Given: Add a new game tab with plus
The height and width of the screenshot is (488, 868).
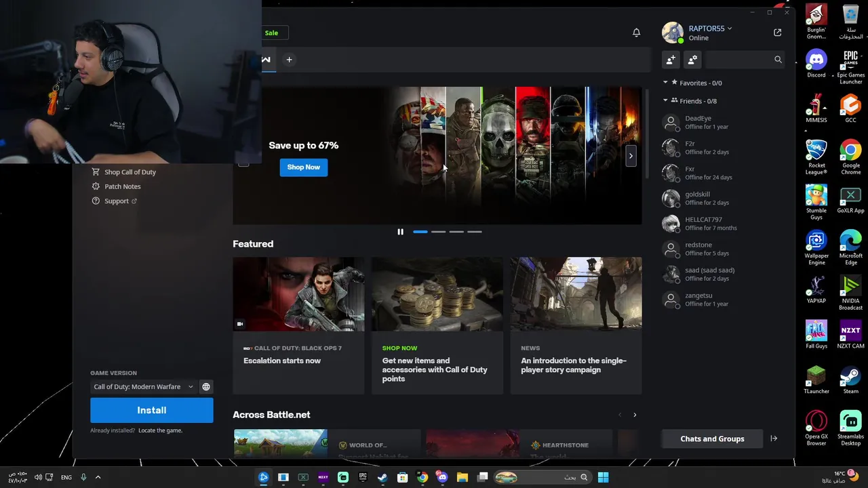Looking at the screenshot, I should tap(289, 60).
